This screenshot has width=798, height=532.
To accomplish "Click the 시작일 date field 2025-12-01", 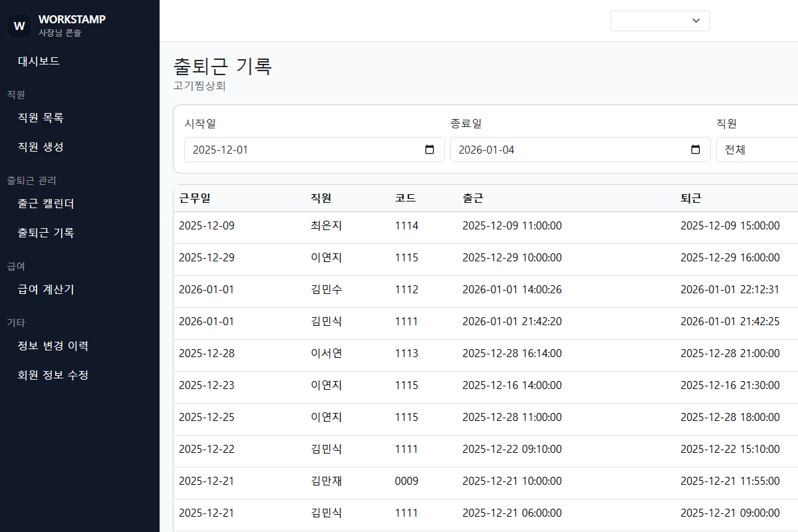I will pyautogui.click(x=299, y=150).
